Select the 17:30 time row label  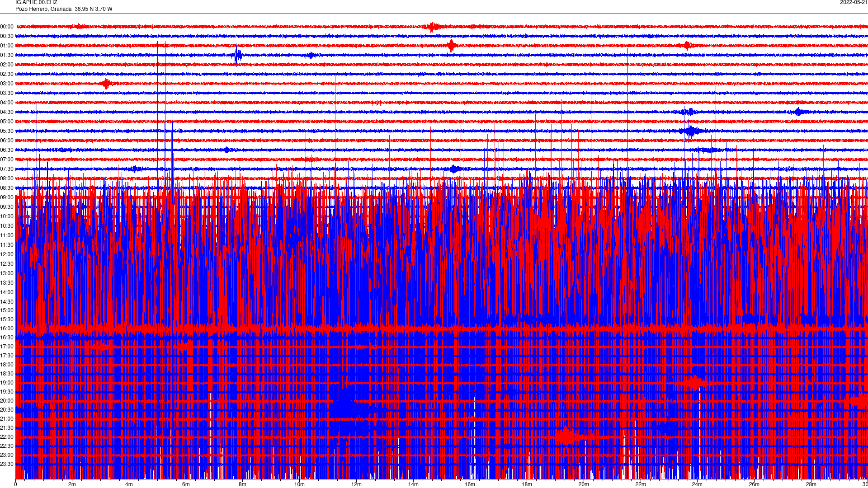click(x=7, y=356)
